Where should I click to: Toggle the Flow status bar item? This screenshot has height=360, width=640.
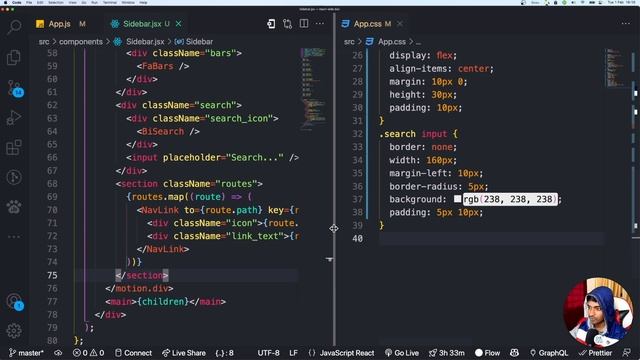487,353
